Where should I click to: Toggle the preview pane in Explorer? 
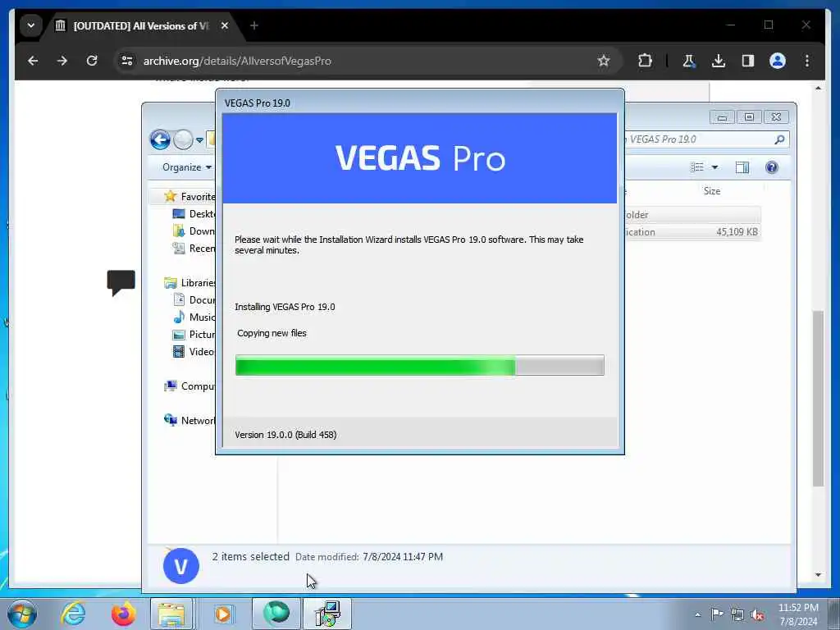tap(742, 167)
